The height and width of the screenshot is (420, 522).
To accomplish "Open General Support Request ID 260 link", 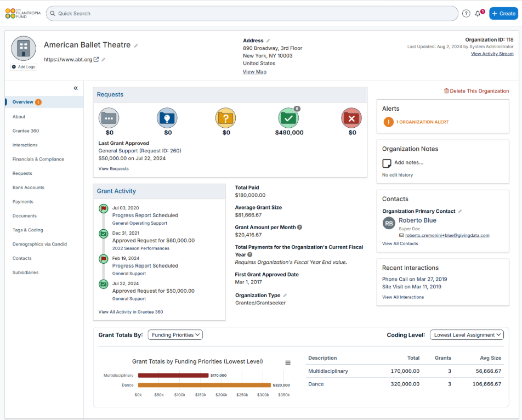I will tap(140, 151).
